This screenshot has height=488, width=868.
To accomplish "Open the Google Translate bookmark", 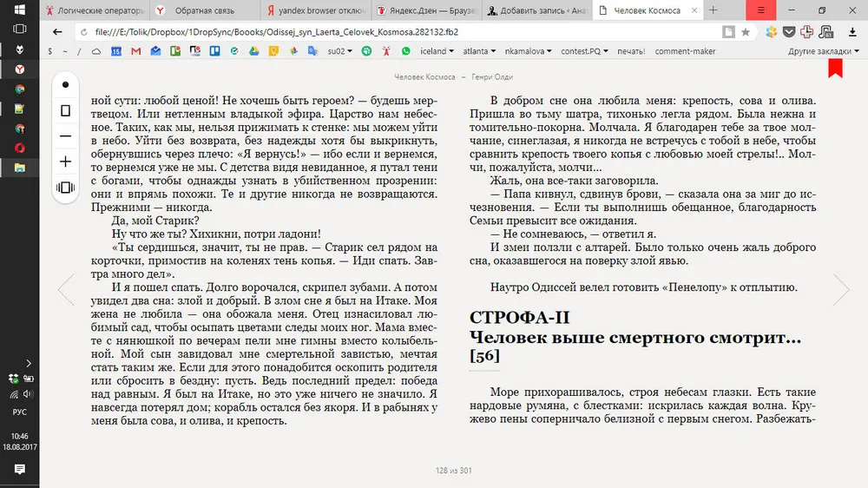I will [312, 51].
